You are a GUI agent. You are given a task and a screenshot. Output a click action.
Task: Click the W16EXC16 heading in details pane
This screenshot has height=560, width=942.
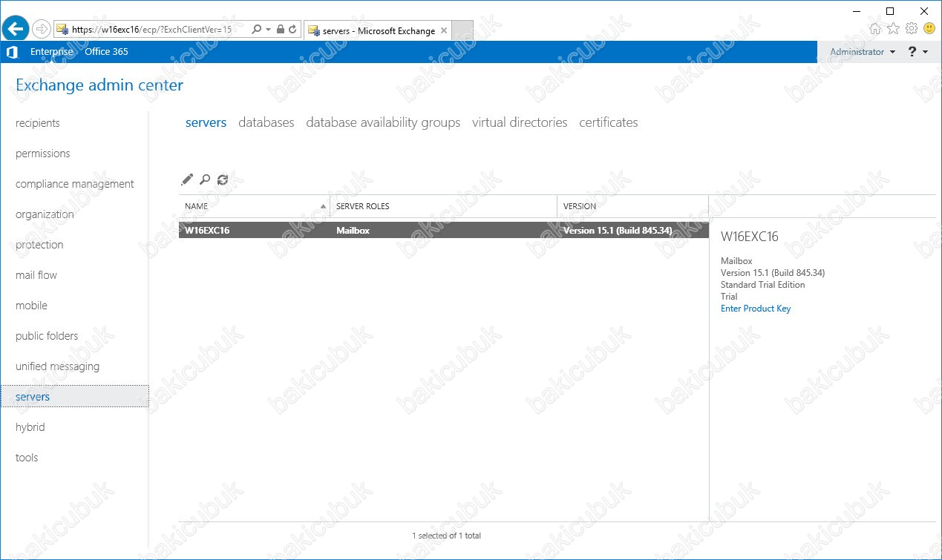(x=750, y=237)
